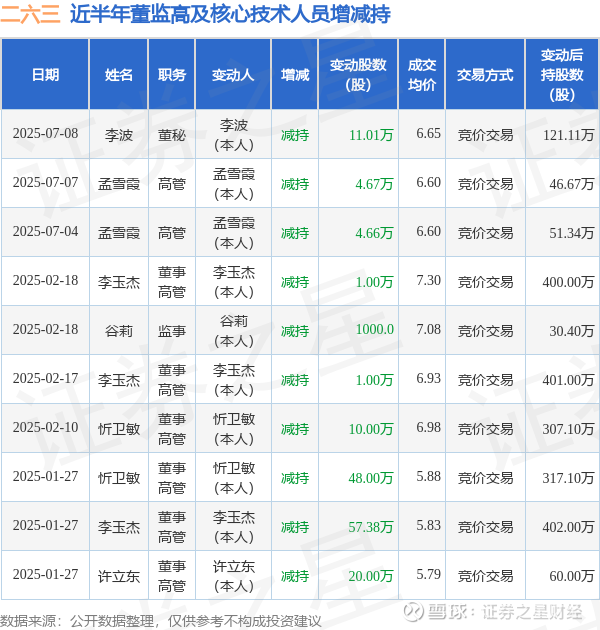Click average price 6.98

(x=428, y=428)
